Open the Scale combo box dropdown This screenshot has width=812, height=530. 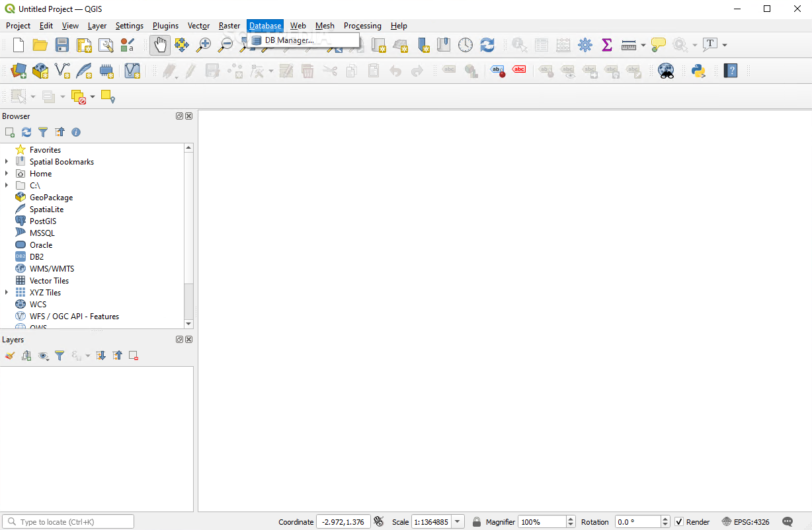click(458, 522)
